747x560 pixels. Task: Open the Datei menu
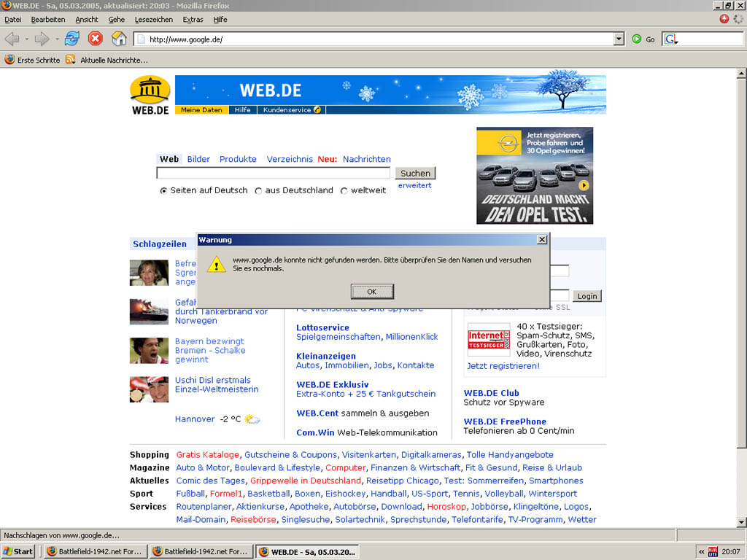tap(13, 20)
